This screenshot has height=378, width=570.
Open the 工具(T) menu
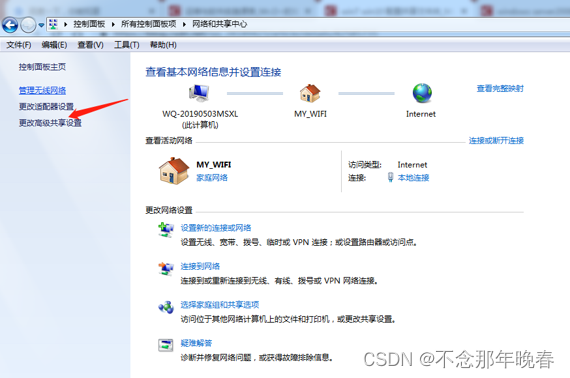pos(127,45)
